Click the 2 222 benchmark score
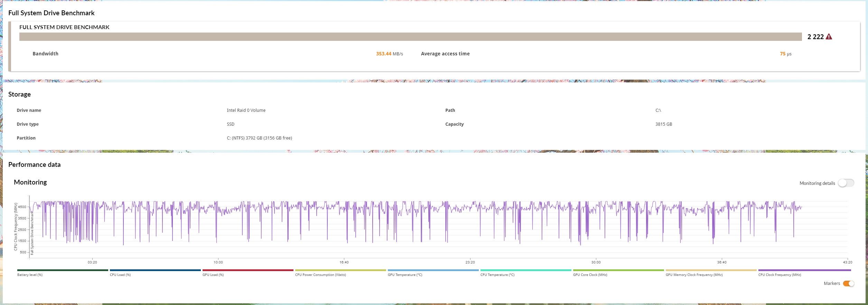 (x=815, y=37)
